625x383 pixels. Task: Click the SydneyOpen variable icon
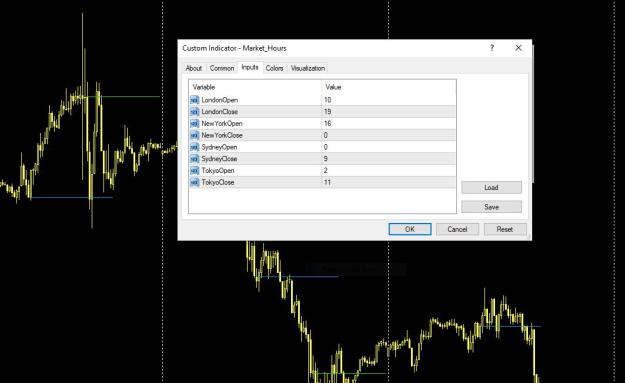(195, 147)
